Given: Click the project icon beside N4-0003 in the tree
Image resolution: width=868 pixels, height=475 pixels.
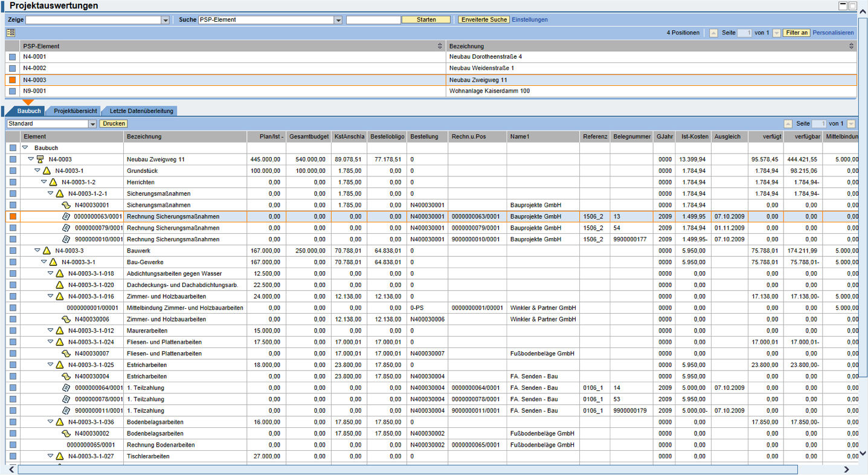Looking at the screenshot, I should coord(40,159).
